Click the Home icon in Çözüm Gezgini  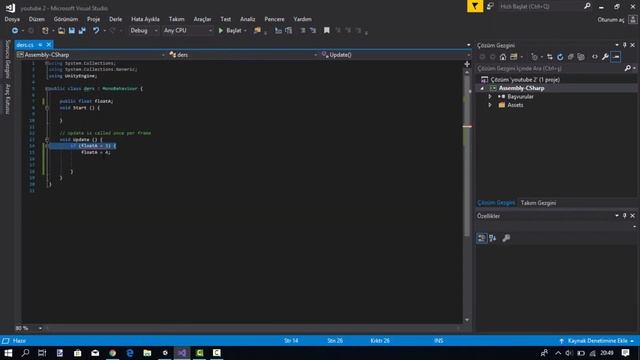click(x=503, y=57)
